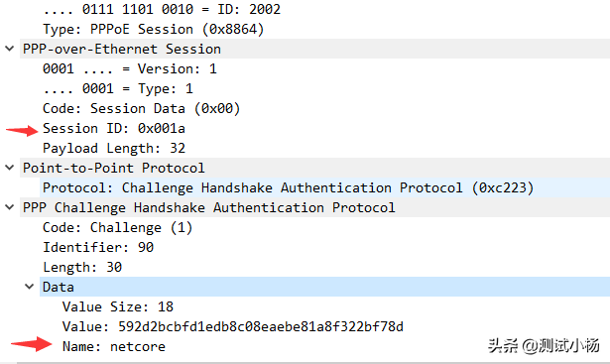Image resolution: width=610 pixels, height=364 pixels.
Task: Collapse the Point-to-Point Protocol section
Action: tap(9, 168)
